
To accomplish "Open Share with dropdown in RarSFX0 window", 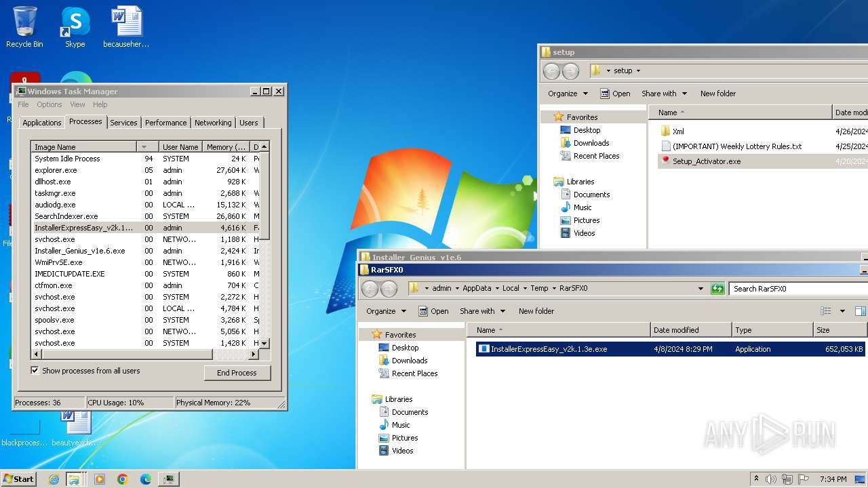I will (482, 311).
